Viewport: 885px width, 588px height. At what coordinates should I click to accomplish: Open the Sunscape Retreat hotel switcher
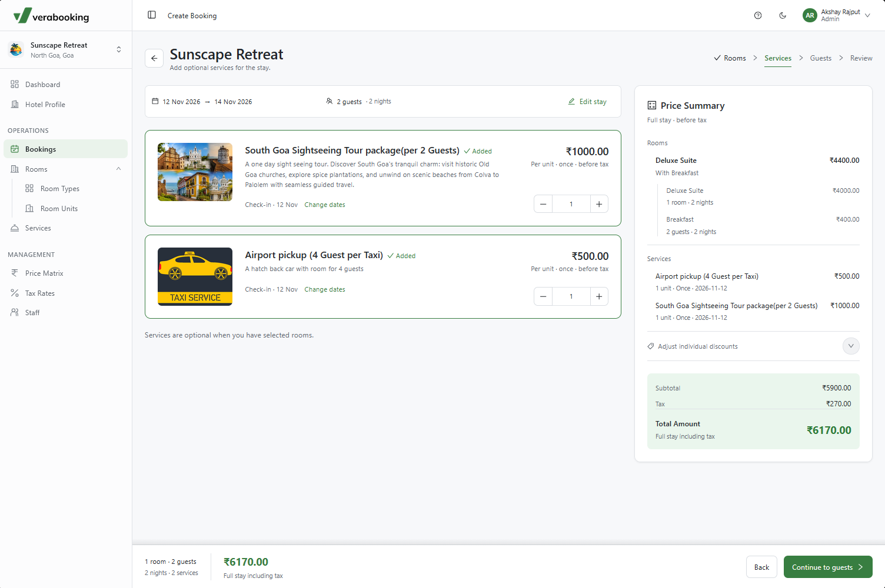tap(66, 50)
